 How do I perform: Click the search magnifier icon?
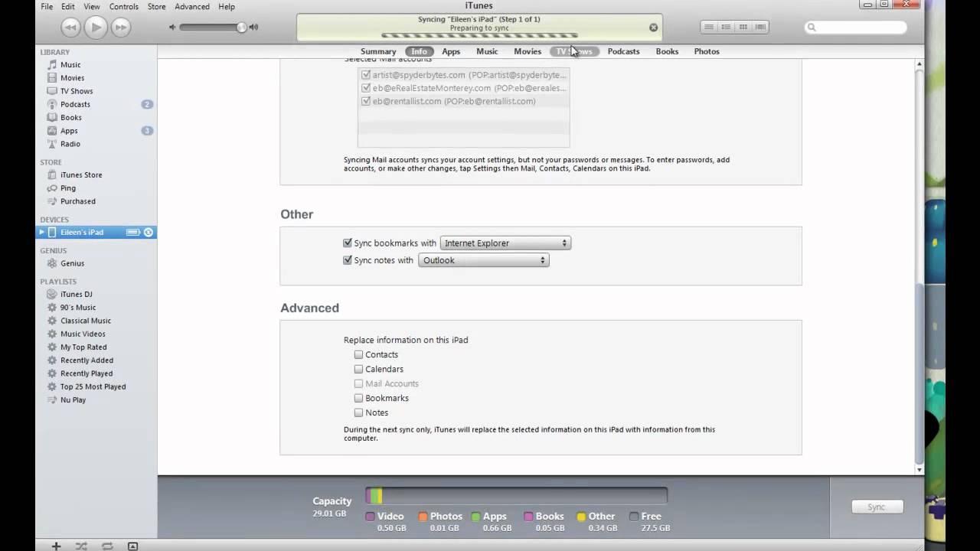tap(812, 28)
